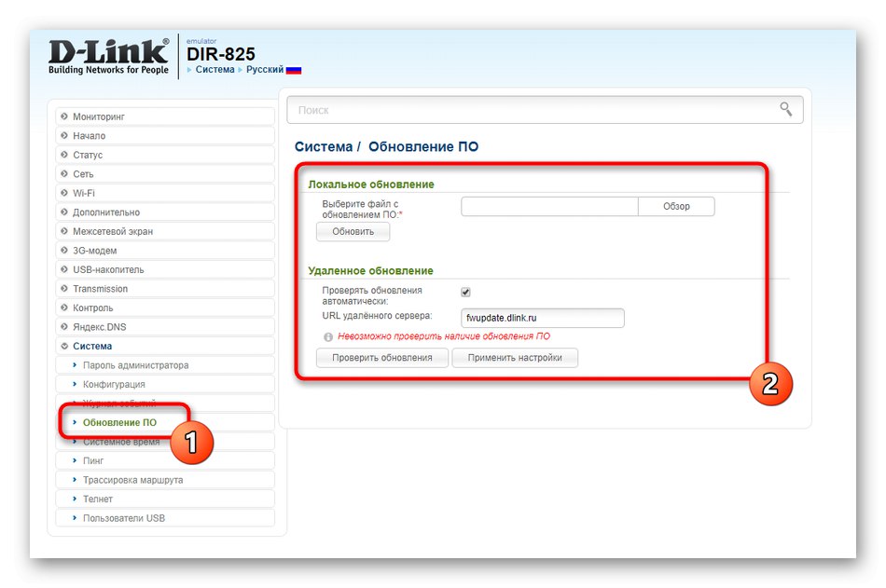This screenshot has width=886, height=588.
Task: Open the Transmission menu section
Action: 165,289
